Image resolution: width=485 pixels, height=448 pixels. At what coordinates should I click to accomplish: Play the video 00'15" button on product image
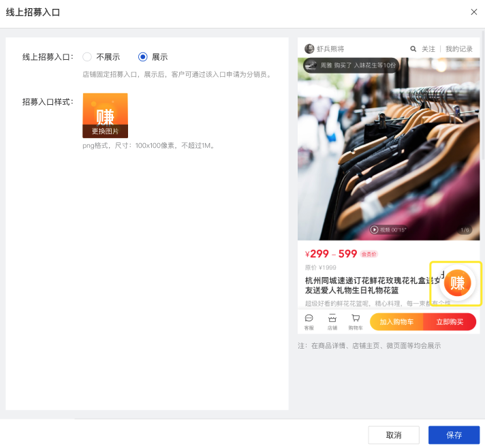click(x=388, y=229)
